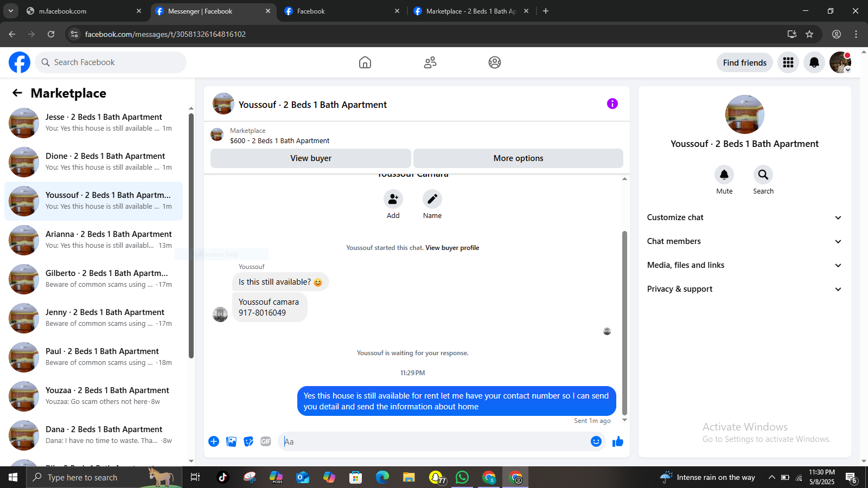Screen dimensions: 868x488
Task: Choose a sticker from the composer
Action: point(248,441)
